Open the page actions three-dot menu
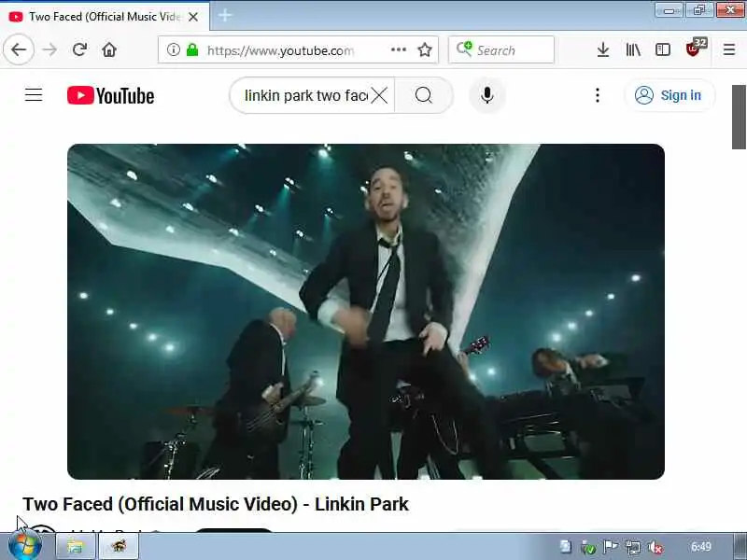This screenshot has width=747, height=560. coord(399,49)
